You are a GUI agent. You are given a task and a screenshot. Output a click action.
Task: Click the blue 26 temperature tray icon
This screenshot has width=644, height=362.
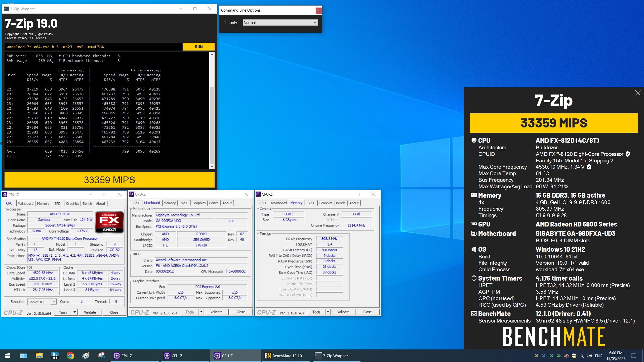tap(544, 356)
